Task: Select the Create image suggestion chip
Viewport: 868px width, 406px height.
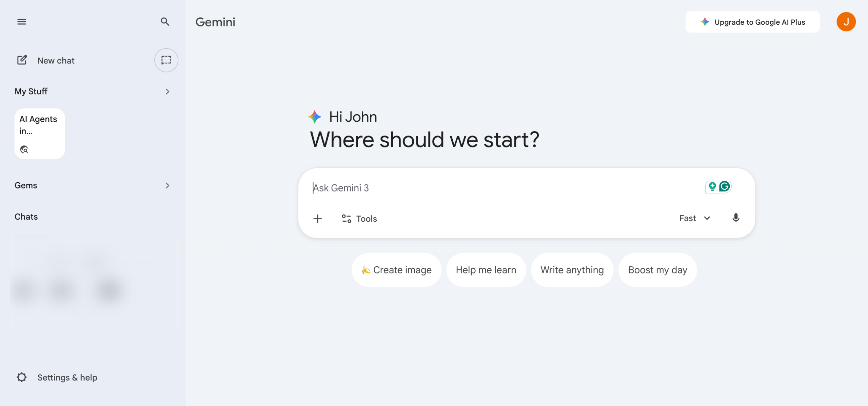Action: pos(396,270)
